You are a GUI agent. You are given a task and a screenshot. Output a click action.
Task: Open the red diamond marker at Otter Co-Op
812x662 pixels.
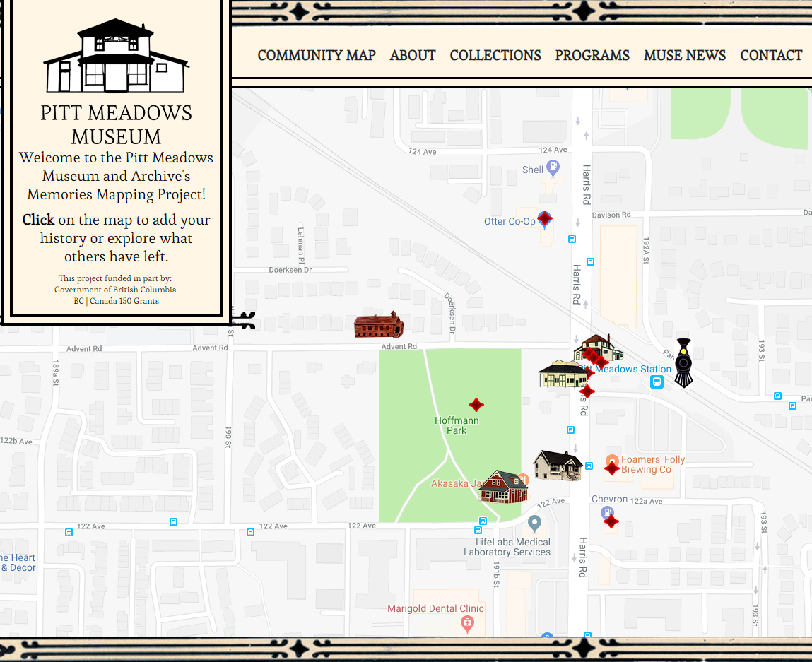tap(544, 220)
